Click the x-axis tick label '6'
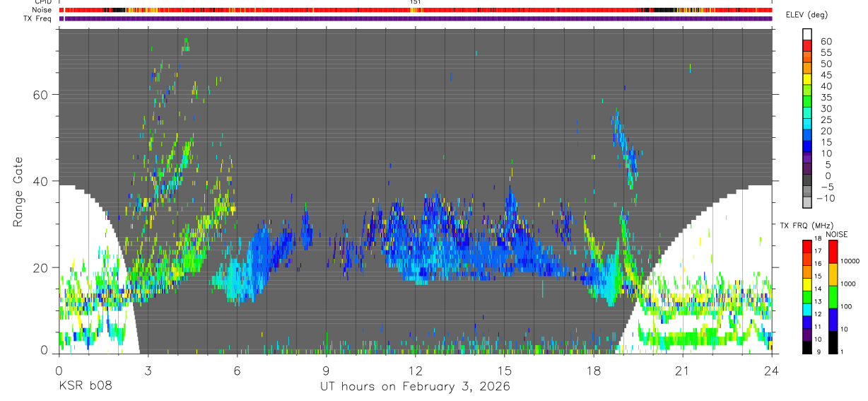The height and width of the screenshot is (401, 868). [237, 371]
